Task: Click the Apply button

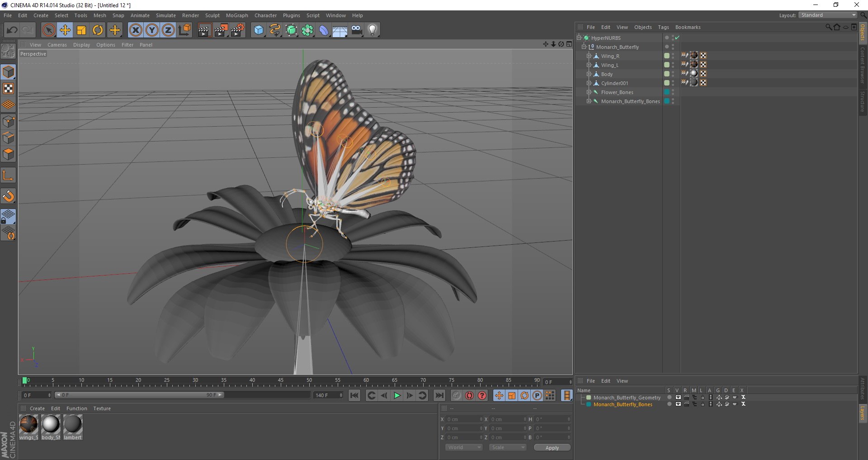Action: point(552,447)
